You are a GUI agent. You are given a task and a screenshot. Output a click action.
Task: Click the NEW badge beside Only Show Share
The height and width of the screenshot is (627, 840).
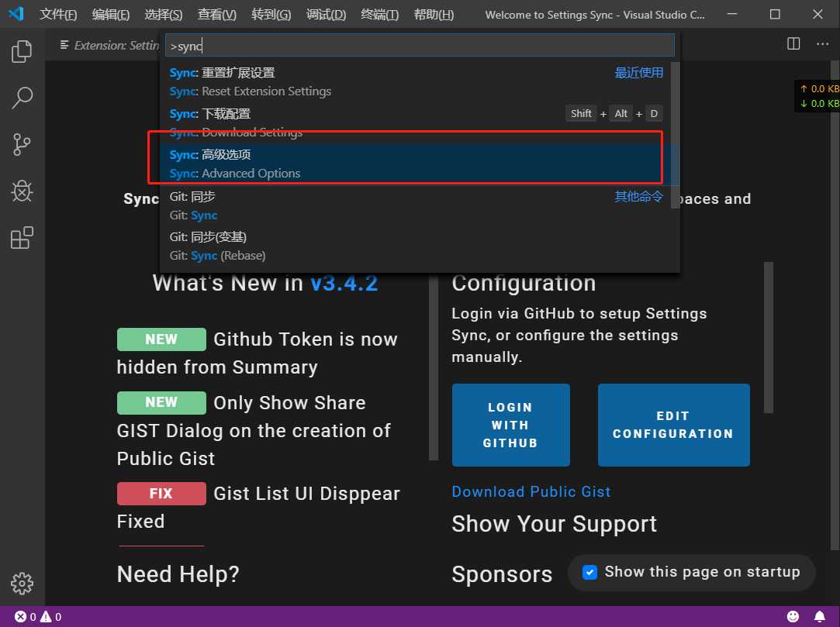[x=161, y=403]
